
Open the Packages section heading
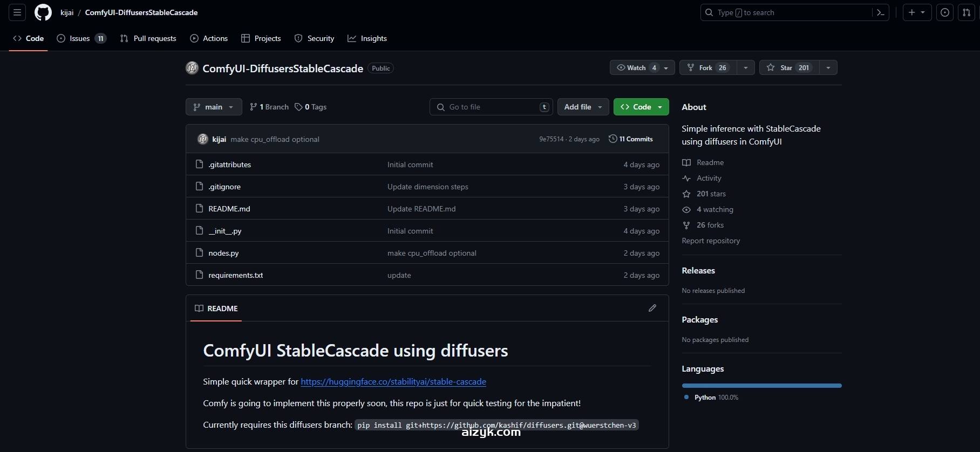tap(700, 320)
